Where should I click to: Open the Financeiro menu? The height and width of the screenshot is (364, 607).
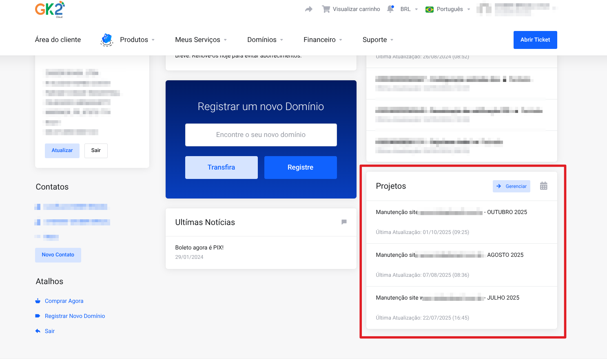pyautogui.click(x=323, y=40)
